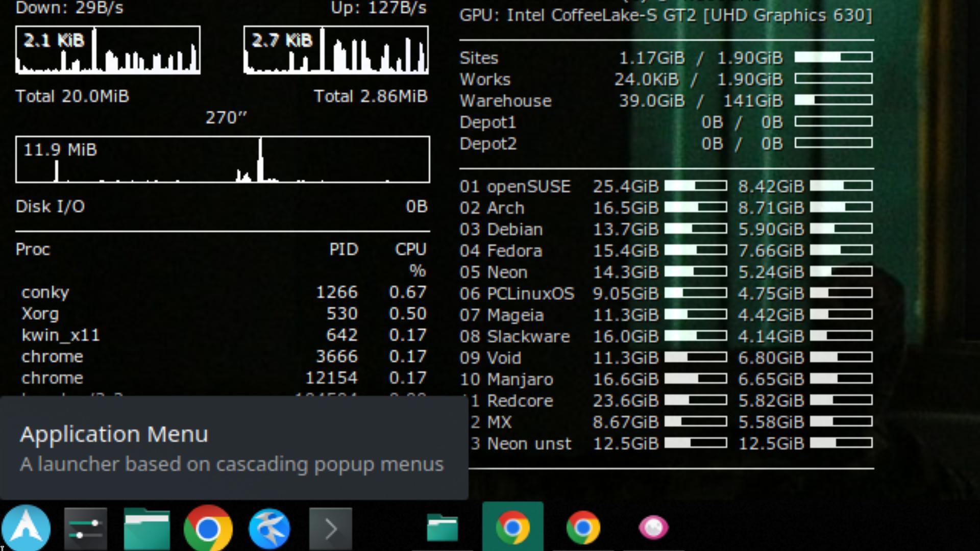Click the download speed graph showing 2.1 KiB
The width and height of the screenshot is (980, 551).
pos(108,50)
